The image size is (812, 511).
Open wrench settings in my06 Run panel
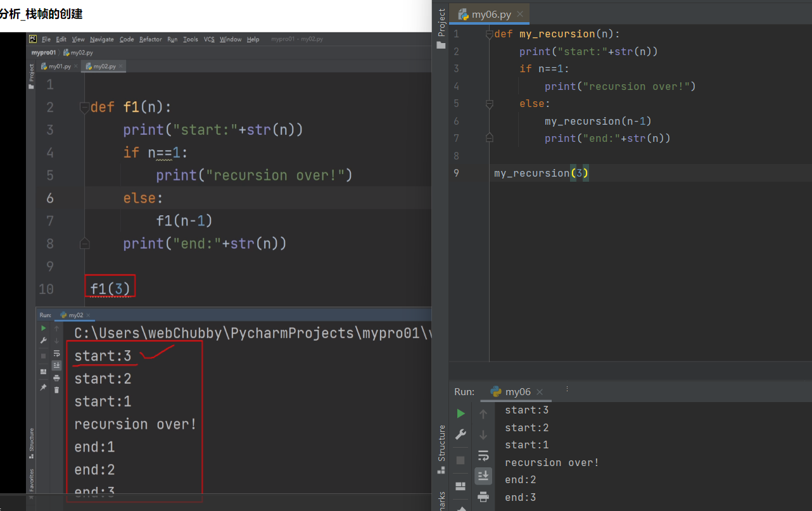point(461,434)
